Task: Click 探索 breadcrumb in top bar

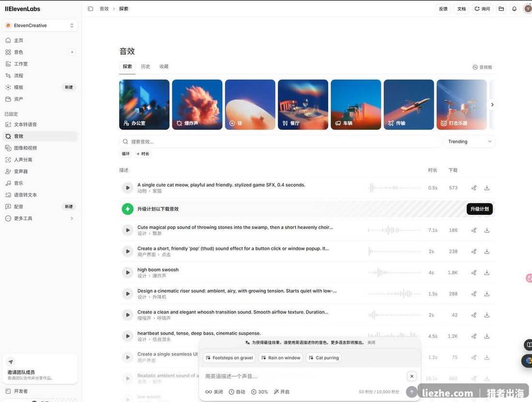Action: (124, 9)
